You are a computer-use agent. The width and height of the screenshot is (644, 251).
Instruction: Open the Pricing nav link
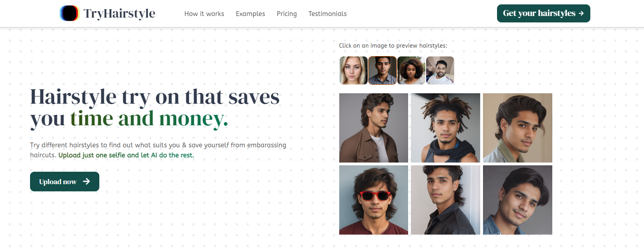(x=287, y=14)
